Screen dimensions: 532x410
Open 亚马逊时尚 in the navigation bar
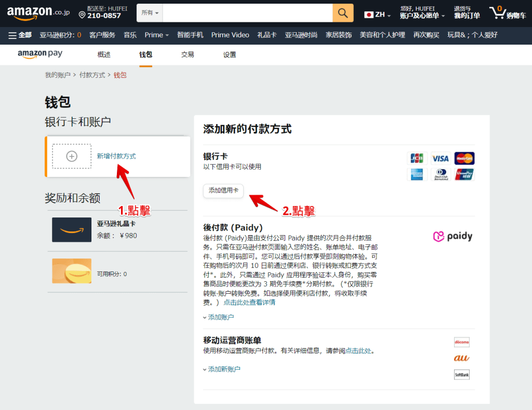point(301,35)
